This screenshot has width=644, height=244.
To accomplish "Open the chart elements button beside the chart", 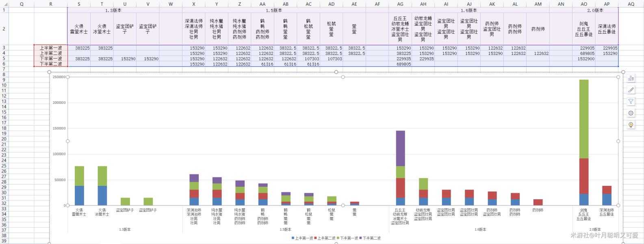I will click(631, 78).
